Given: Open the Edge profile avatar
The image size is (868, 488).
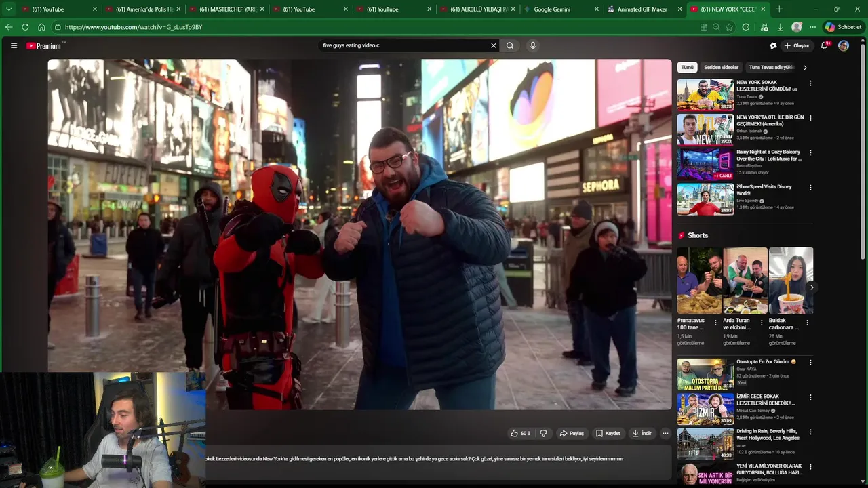Looking at the screenshot, I should (x=797, y=27).
